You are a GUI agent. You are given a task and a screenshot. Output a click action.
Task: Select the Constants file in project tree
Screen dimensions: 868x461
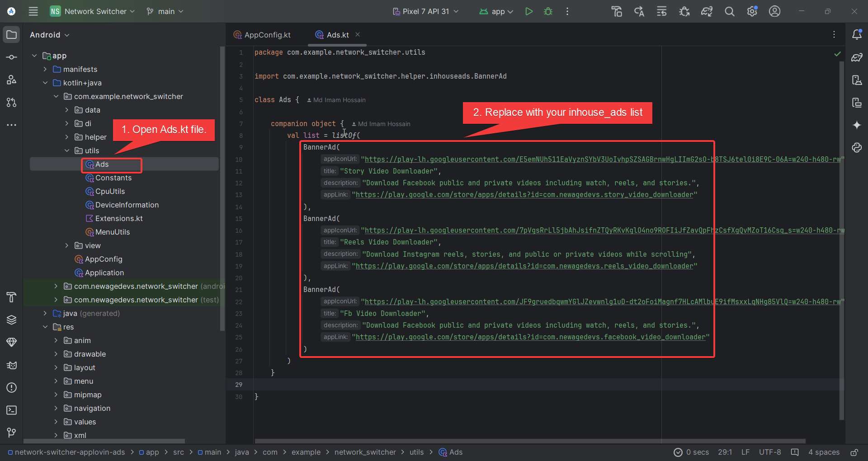[113, 178]
